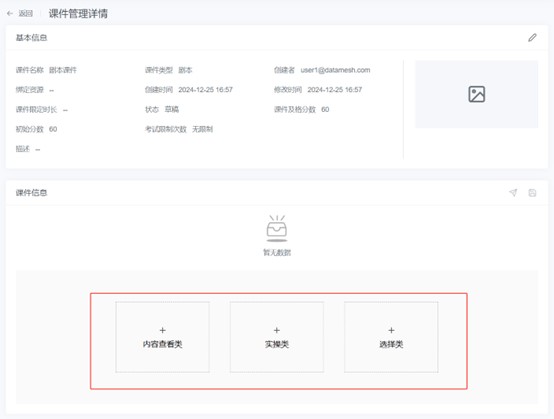Screen dimensions: 554x419
Task: Click the cover image placeholder icon
Action: coord(477,94)
